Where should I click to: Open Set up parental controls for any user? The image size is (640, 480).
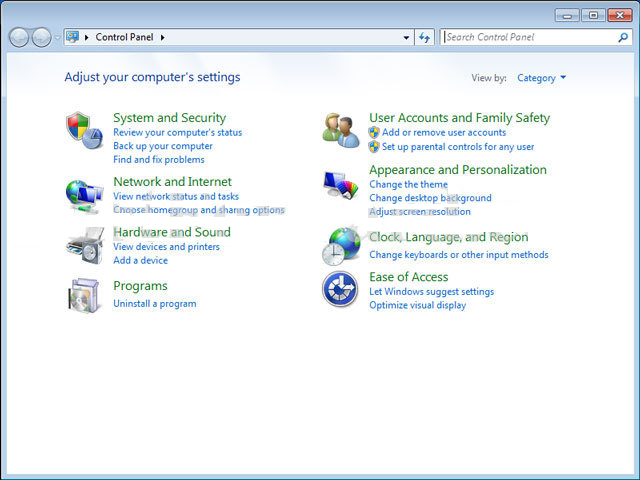(458, 147)
